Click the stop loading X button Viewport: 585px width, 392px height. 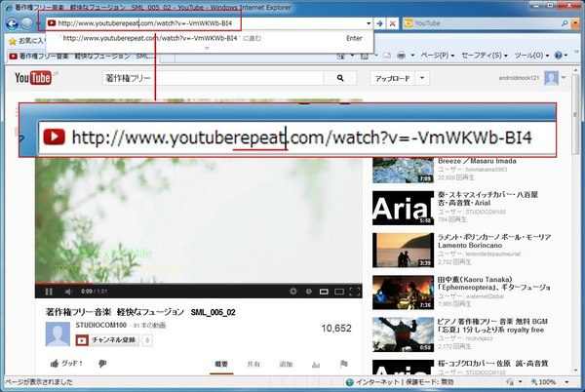click(392, 22)
